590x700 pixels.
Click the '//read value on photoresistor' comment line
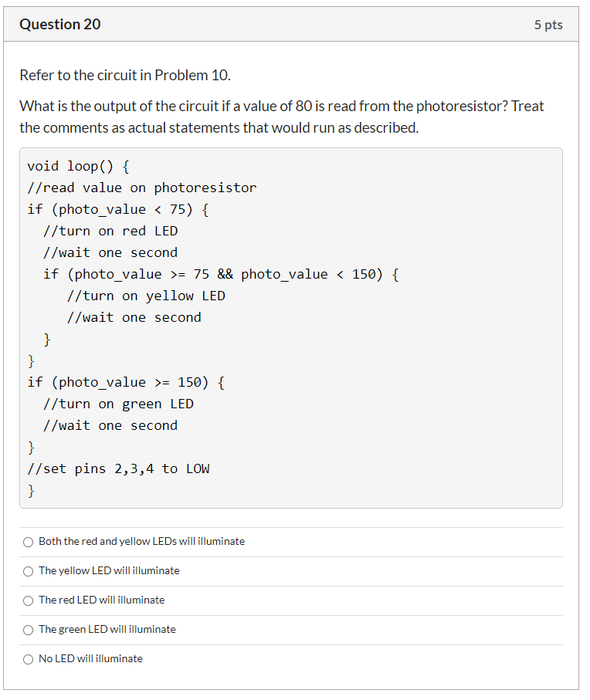[x=142, y=188]
